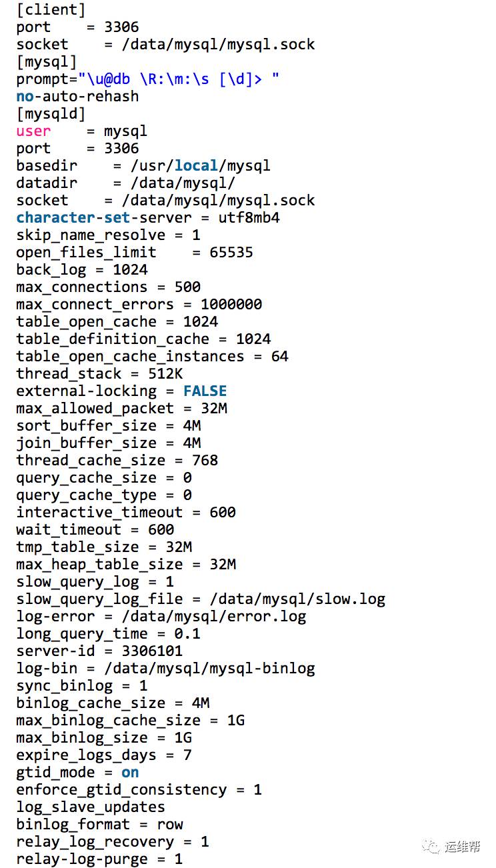
Task: Click the binlog_format = row line
Action: coord(99,825)
